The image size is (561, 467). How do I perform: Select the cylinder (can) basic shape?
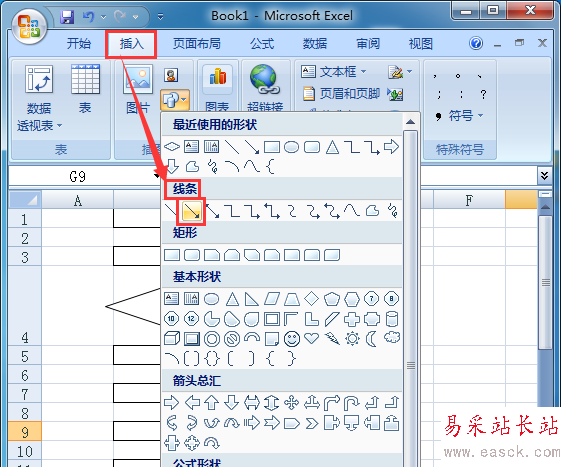(392, 319)
